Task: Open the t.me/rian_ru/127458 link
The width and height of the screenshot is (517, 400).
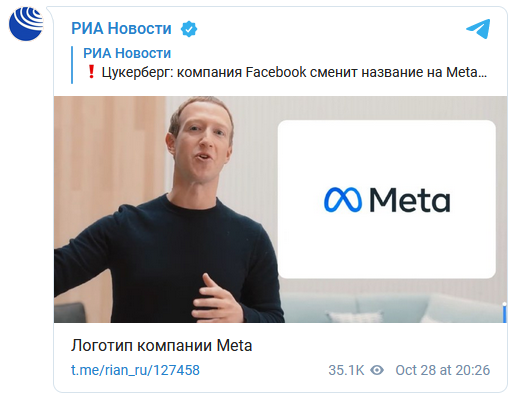Action: [x=135, y=370]
